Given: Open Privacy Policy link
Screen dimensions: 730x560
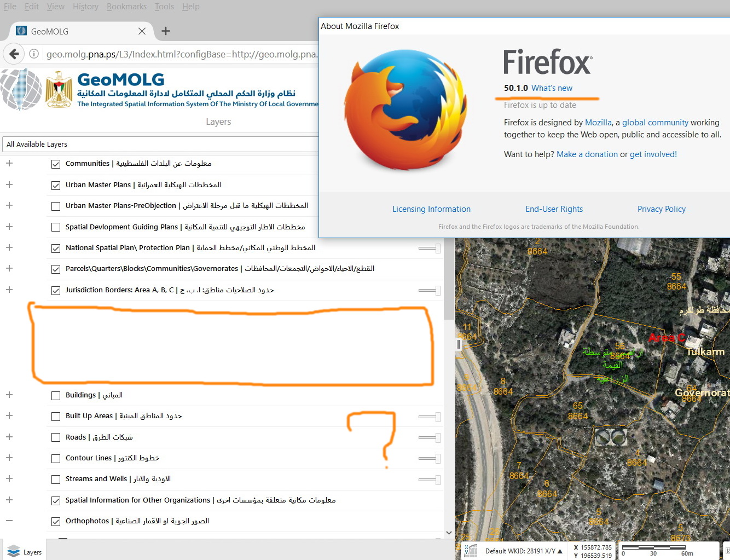Looking at the screenshot, I should coord(661,209).
